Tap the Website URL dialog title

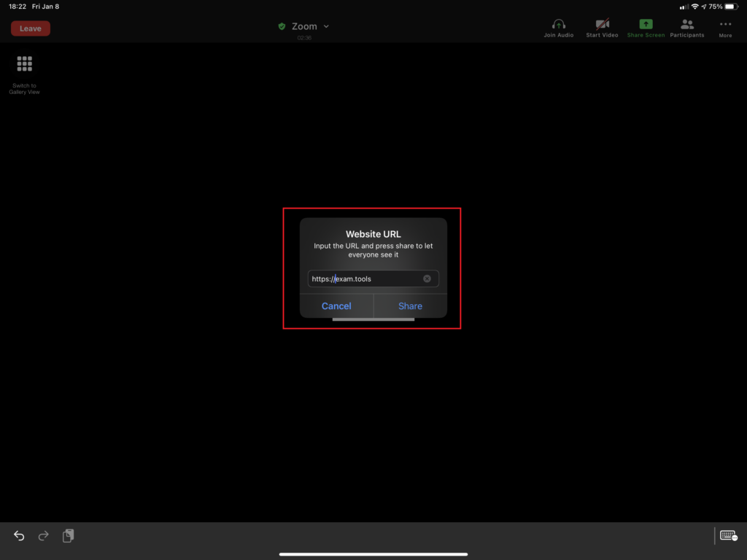(x=373, y=234)
